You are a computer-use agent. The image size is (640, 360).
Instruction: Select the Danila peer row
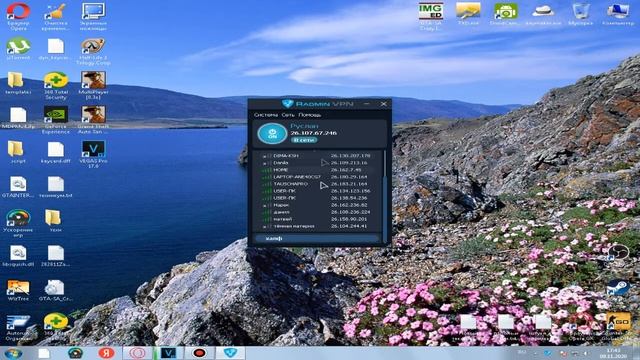point(319,162)
